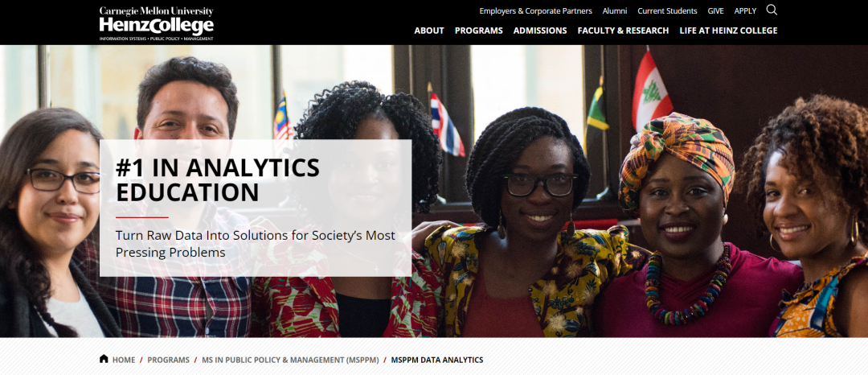The image size is (868, 375).
Task: Open FACULTY & RESEARCH menu
Action: click(x=624, y=31)
